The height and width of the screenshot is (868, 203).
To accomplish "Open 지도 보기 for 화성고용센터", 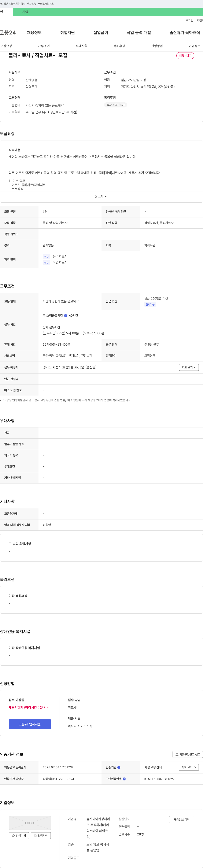I will pyautogui.click(x=189, y=767).
